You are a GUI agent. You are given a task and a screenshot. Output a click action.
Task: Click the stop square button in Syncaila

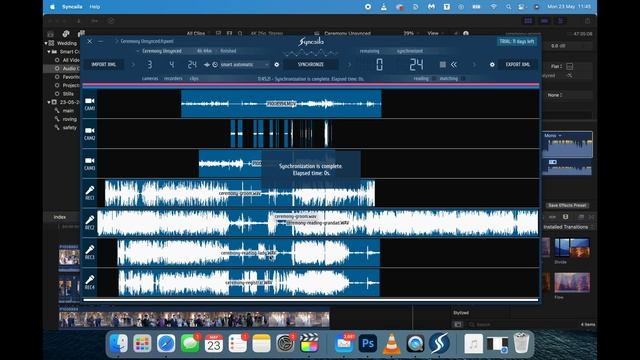[442, 64]
